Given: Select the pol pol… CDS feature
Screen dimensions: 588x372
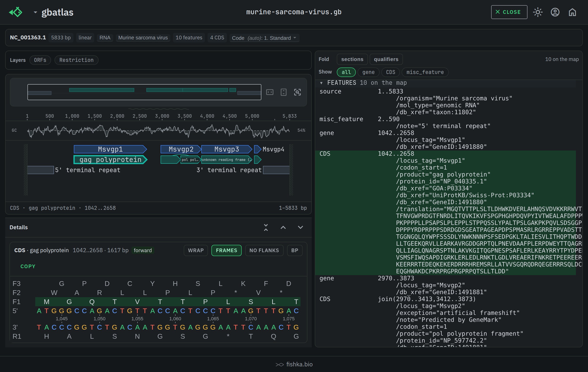Looking at the screenshot, I should pyautogui.click(x=190, y=160).
